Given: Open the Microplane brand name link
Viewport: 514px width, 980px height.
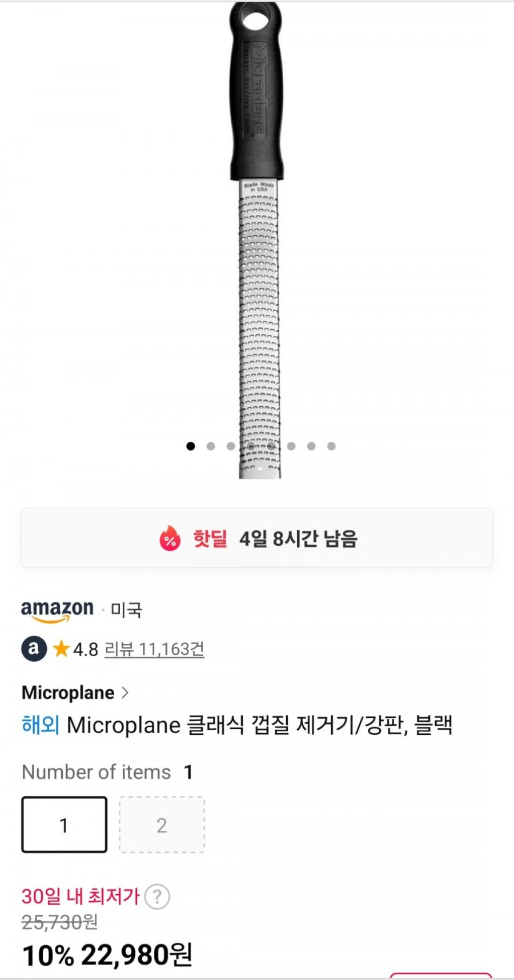Looking at the screenshot, I should [68, 693].
